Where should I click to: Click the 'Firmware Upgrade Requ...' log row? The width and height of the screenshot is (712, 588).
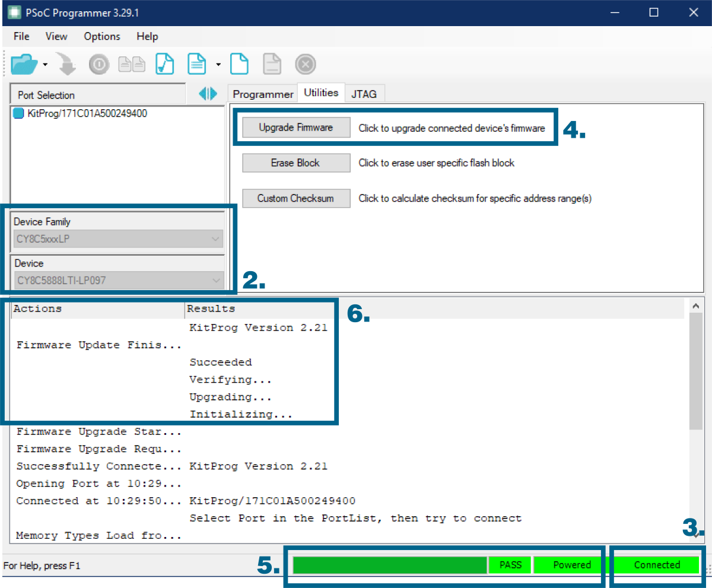(x=98, y=449)
